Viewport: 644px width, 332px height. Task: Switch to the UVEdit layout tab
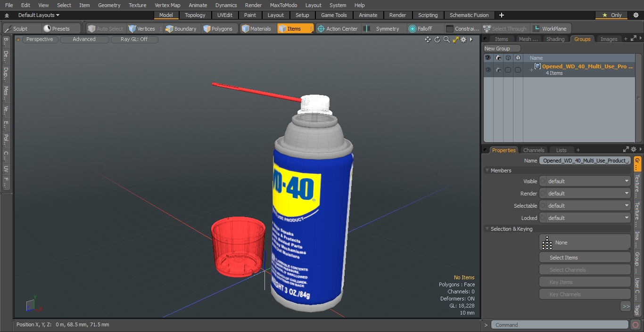[224, 15]
